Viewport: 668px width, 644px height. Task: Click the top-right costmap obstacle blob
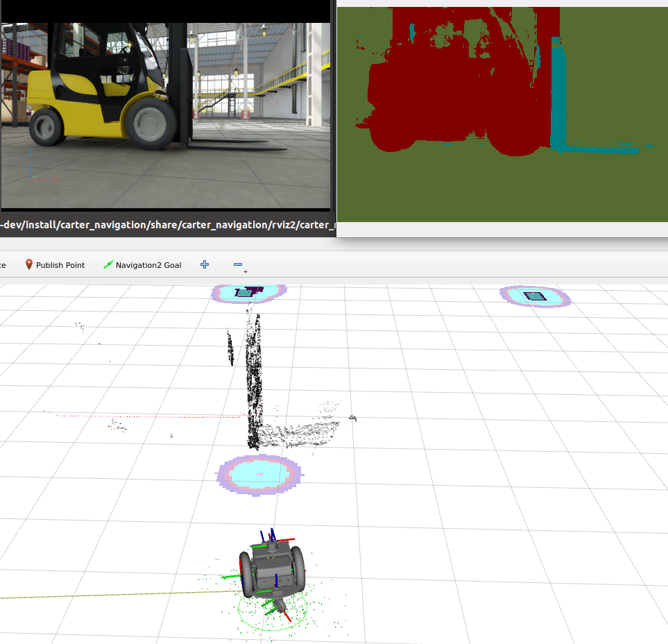point(535,296)
